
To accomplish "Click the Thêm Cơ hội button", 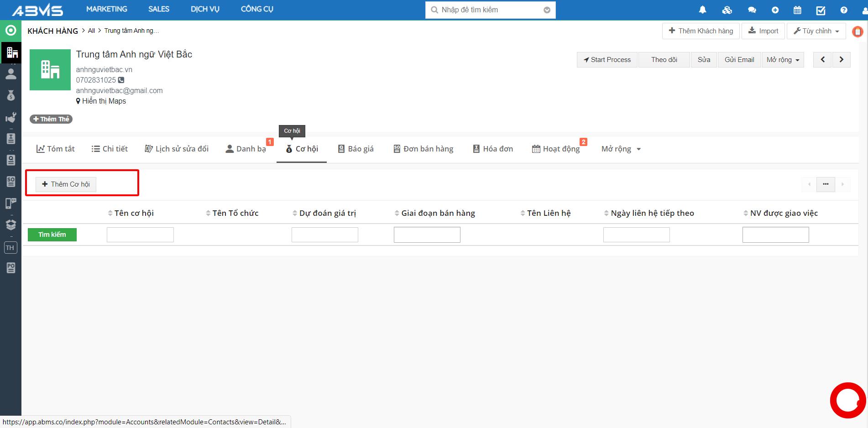I will pos(66,184).
